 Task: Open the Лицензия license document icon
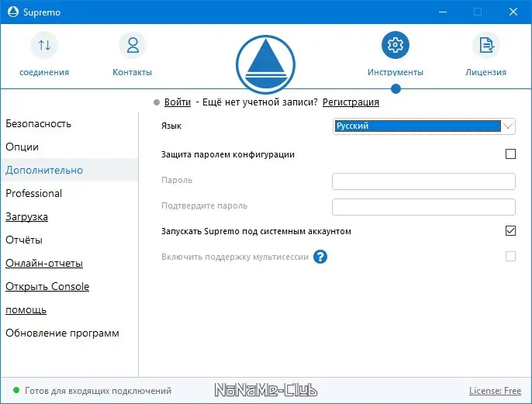(485, 45)
